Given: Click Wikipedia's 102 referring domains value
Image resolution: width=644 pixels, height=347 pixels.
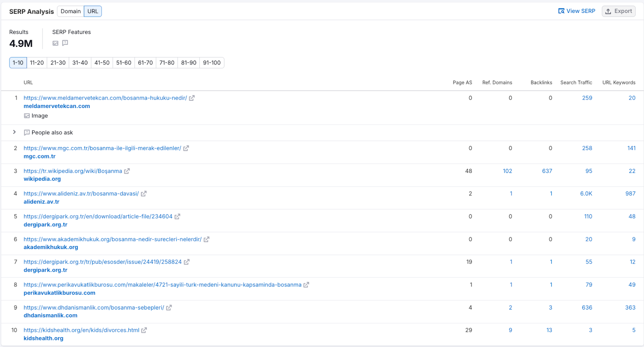Looking at the screenshot, I should coord(508,171).
